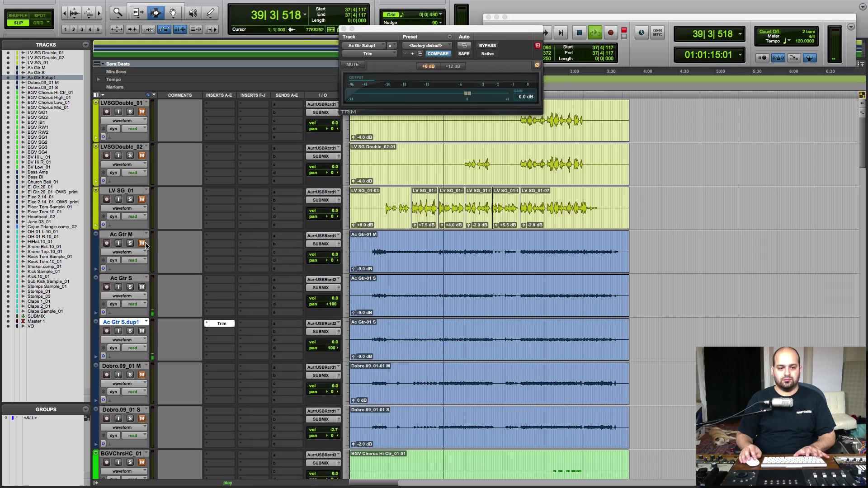Click the I / O column header
The width and height of the screenshot is (868, 488).
tap(323, 95)
